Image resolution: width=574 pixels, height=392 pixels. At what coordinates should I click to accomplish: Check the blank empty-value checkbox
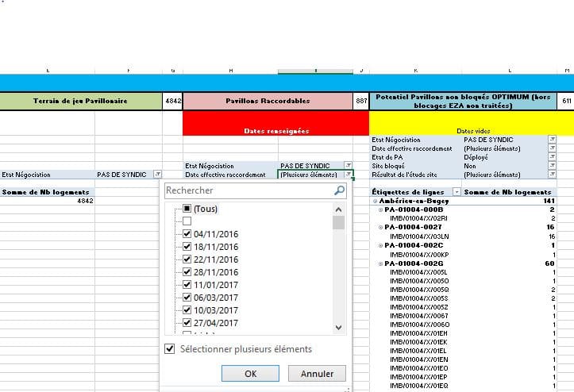(187, 221)
